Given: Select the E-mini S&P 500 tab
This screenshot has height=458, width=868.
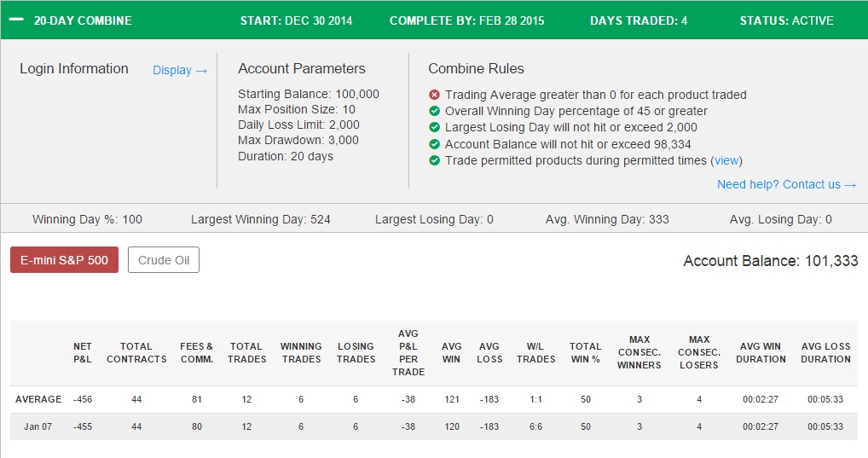Looking at the screenshot, I should coord(64,260).
